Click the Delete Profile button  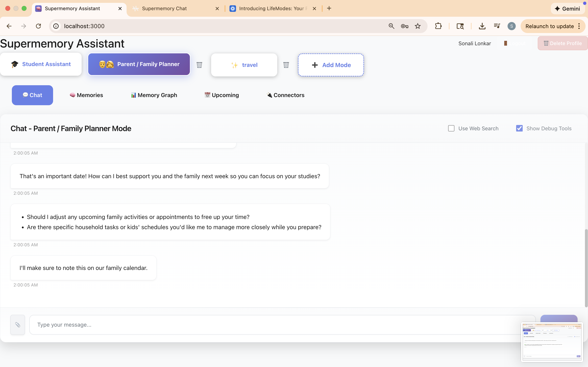(x=562, y=43)
